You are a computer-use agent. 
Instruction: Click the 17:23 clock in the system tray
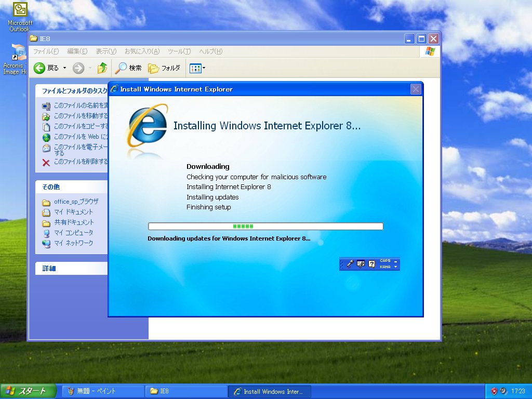[x=518, y=391]
